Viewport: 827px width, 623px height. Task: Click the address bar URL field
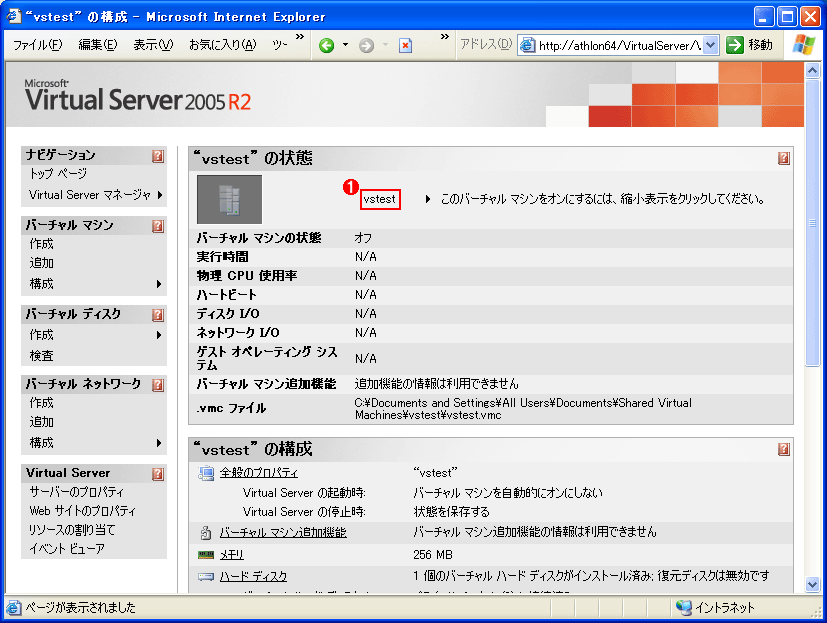click(619, 45)
